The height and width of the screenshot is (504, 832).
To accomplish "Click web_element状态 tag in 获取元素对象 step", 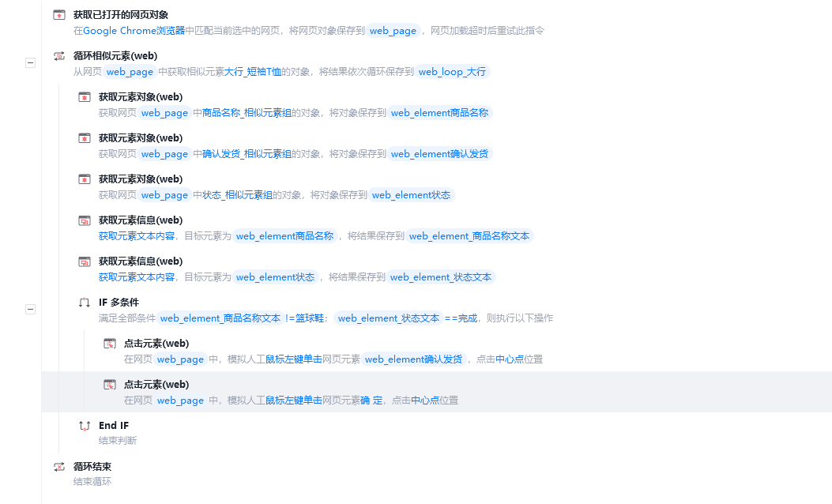I will (411, 195).
